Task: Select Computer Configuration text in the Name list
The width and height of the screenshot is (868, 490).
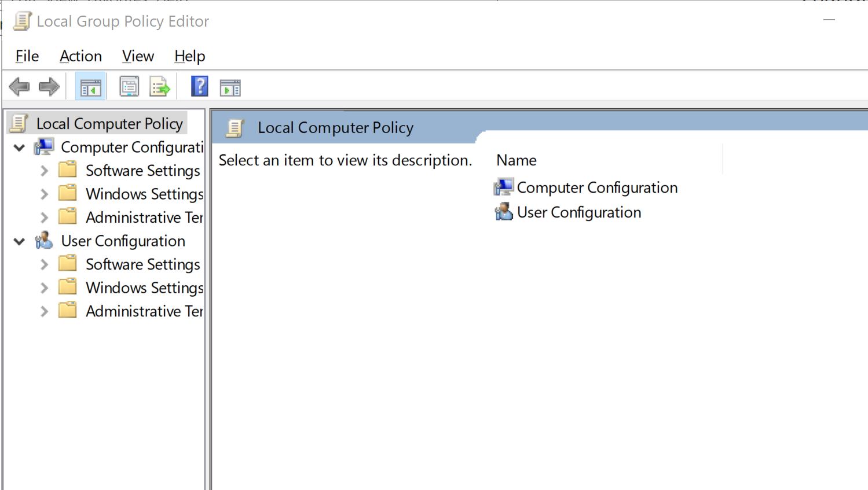Action: tap(597, 187)
